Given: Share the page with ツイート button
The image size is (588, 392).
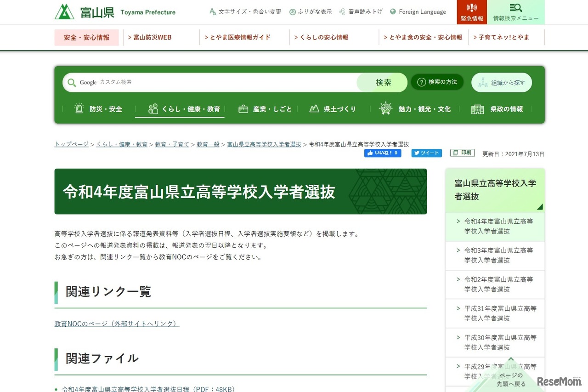Looking at the screenshot, I should 426,153.
